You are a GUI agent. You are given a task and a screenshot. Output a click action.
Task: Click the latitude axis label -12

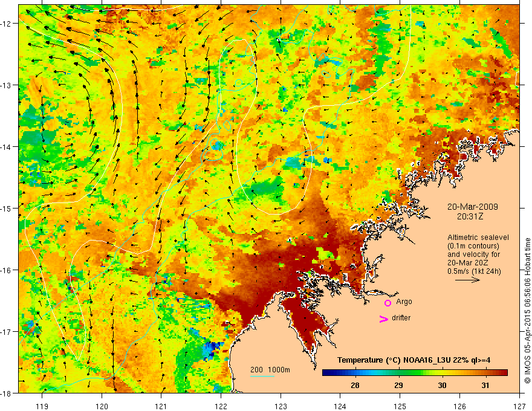[6, 24]
